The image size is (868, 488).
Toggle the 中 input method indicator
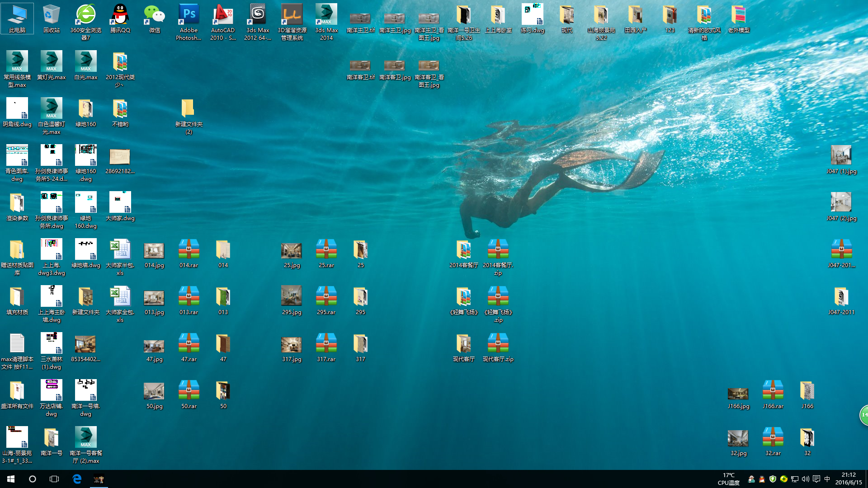click(827, 479)
